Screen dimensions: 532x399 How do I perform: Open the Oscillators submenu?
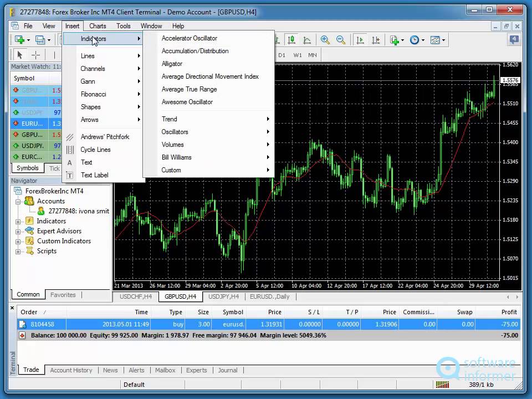209,132
